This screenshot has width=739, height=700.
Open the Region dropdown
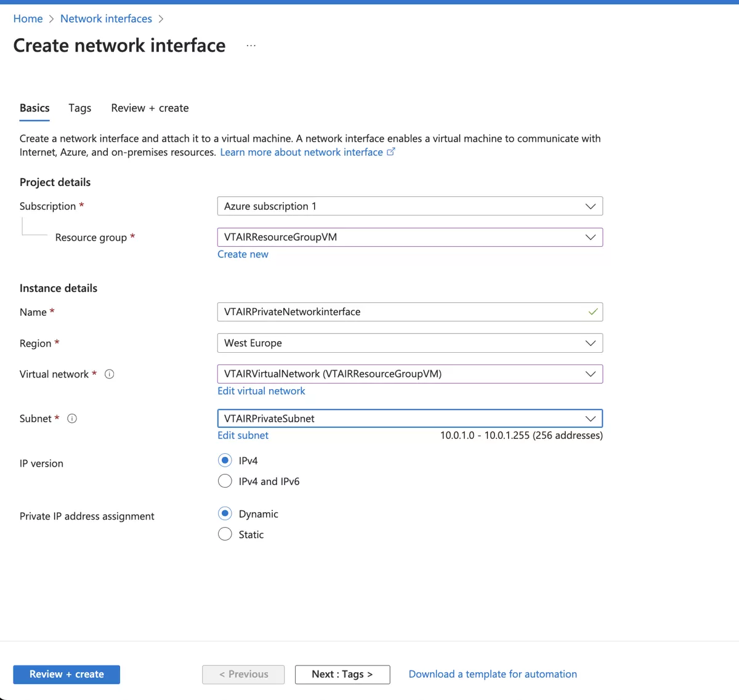pos(591,343)
